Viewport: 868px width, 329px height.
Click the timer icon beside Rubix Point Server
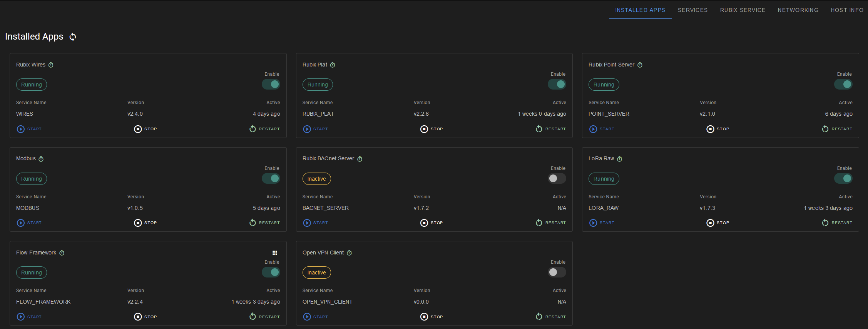[640, 65]
